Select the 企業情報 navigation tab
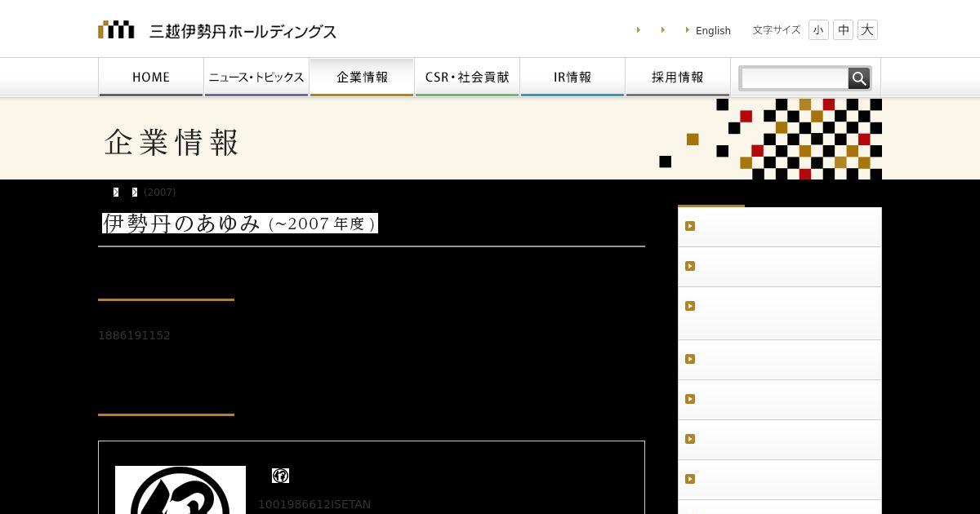Viewport: 980px width, 514px height. [x=362, y=78]
